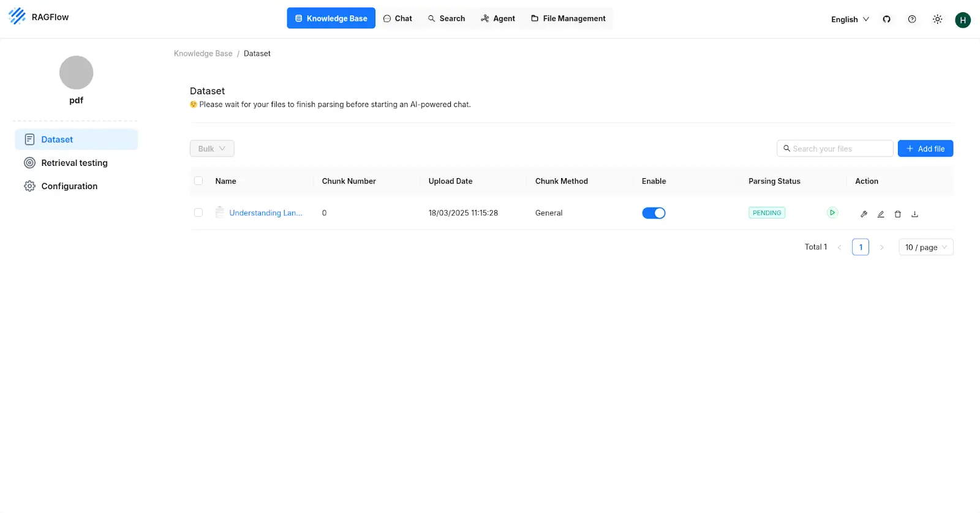Rename the file with pencil icon
The width and height of the screenshot is (980, 513).
click(x=881, y=214)
